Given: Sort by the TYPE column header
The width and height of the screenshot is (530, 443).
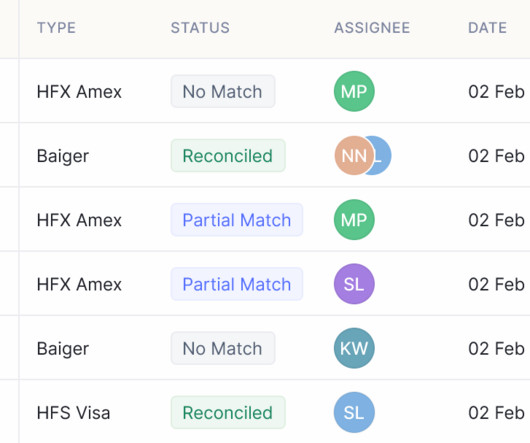Looking at the screenshot, I should 56,28.
